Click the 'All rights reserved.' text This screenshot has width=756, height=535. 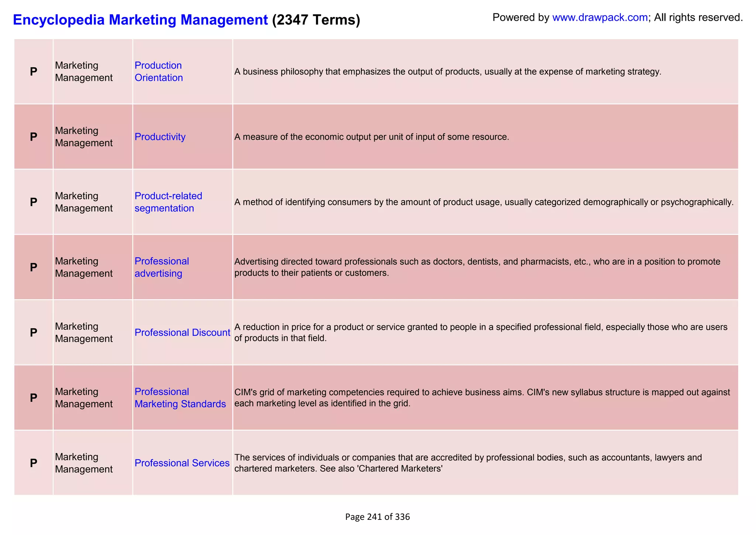click(698, 17)
